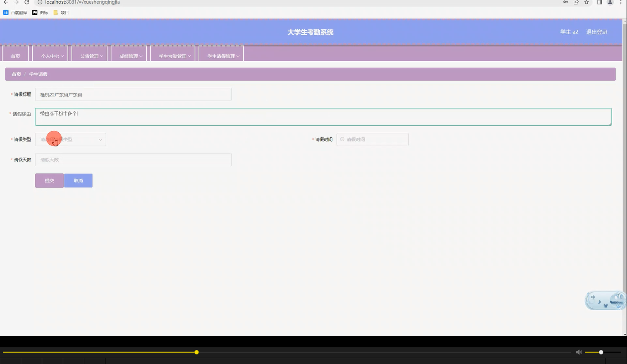This screenshot has height=364, width=627.
Task: Open the 学生考勤管理 navigation item
Action: click(x=173, y=55)
